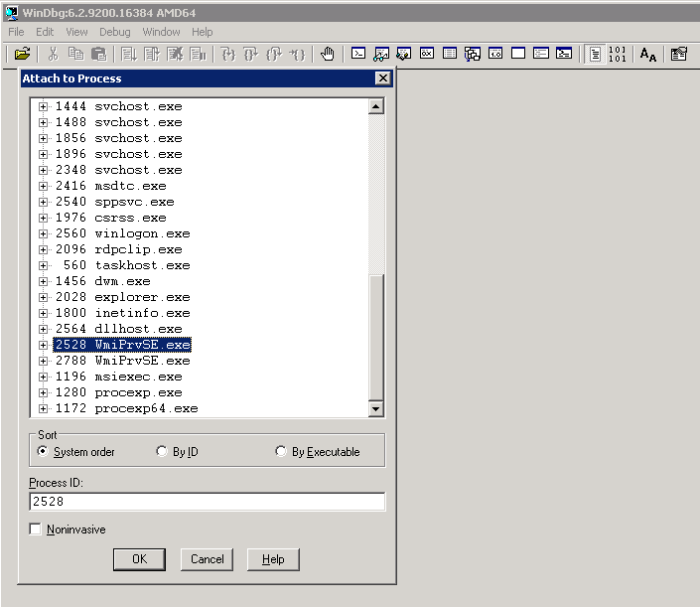Viewport: 700px width, 607px height.
Task: Open the Processes and Threads icon
Action: point(540,54)
